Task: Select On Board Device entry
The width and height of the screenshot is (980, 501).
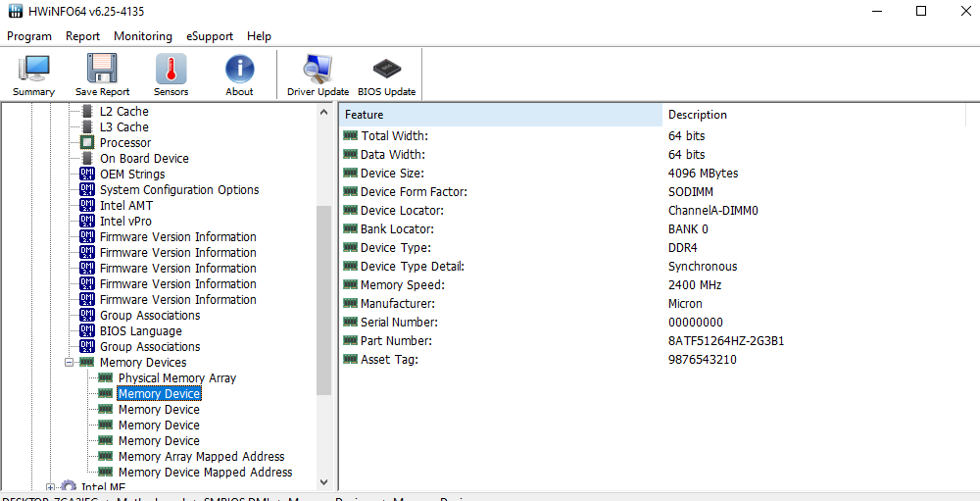Action: coord(144,158)
